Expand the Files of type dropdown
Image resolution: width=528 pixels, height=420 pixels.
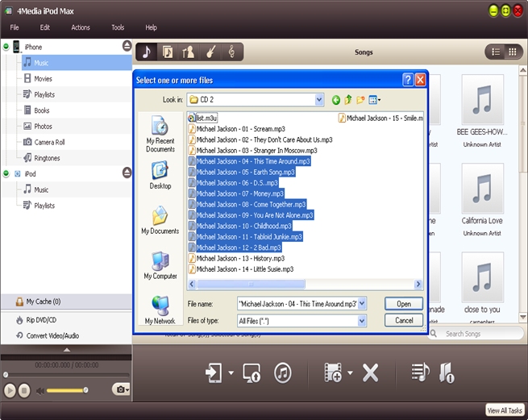(362, 321)
